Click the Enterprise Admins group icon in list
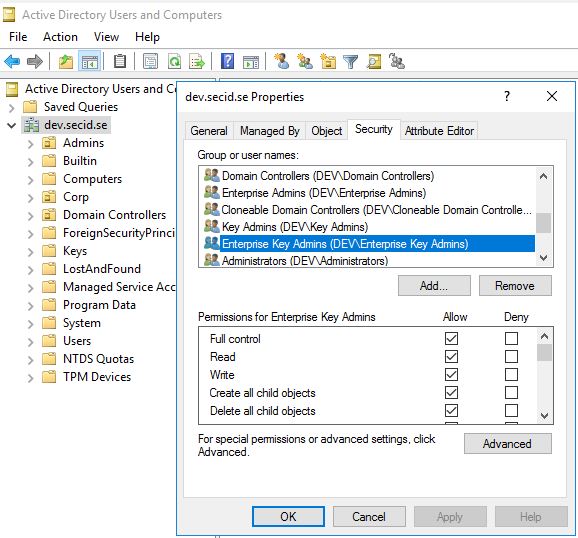The width and height of the screenshot is (578, 538). point(212,192)
